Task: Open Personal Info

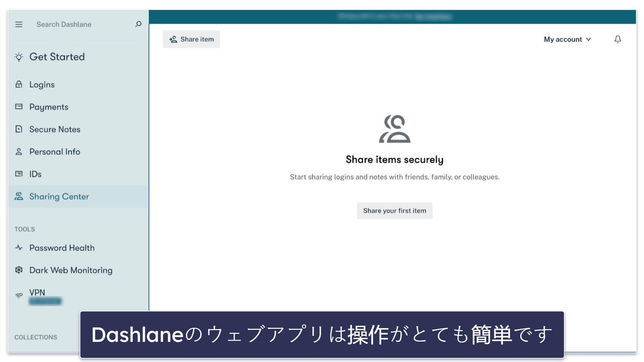Action: coord(55,152)
